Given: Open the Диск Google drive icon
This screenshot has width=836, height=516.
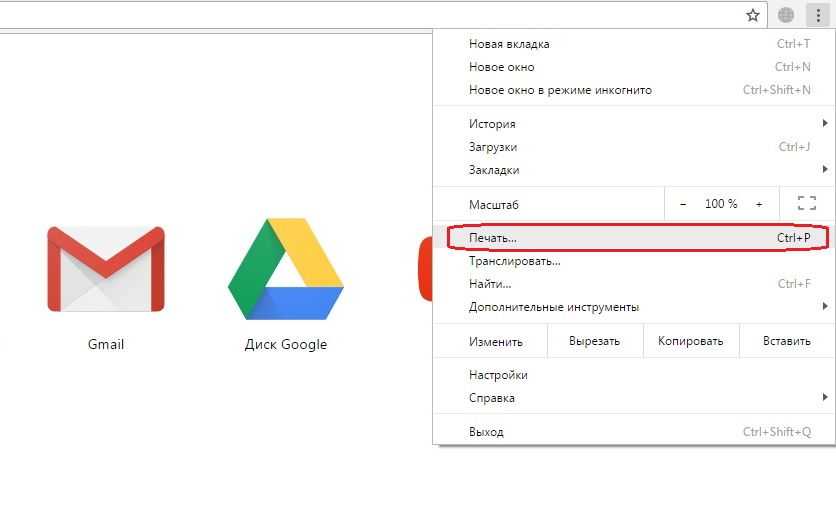Looking at the screenshot, I should 286,269.
